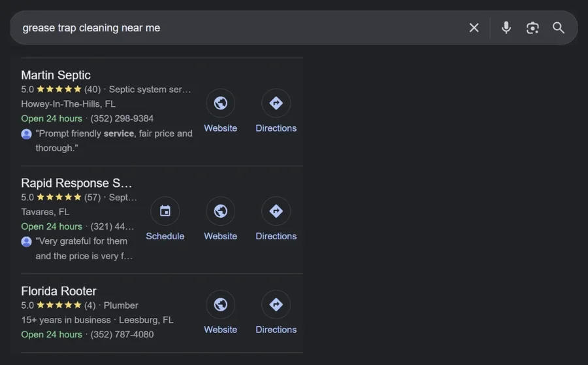Click the Directions label for Rapid Response

click(x=276, y=236)
